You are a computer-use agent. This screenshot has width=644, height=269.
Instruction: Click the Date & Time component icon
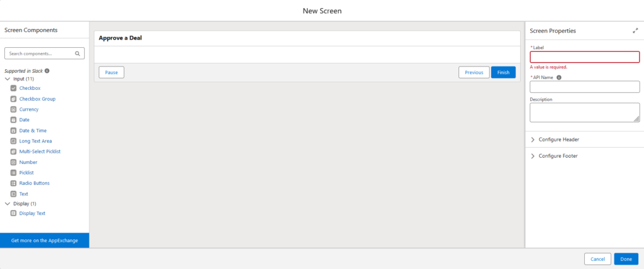click(x=13, y=131)
